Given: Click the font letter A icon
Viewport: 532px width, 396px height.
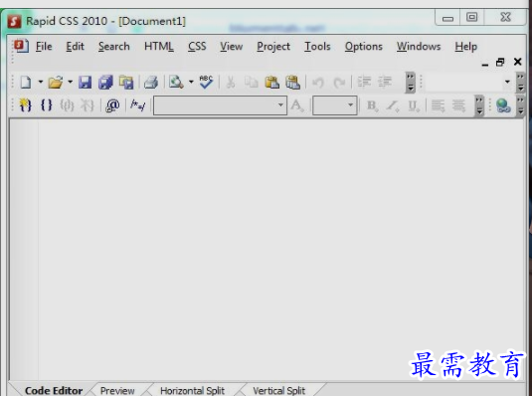Looking at the screenshot, I should 297,105.
